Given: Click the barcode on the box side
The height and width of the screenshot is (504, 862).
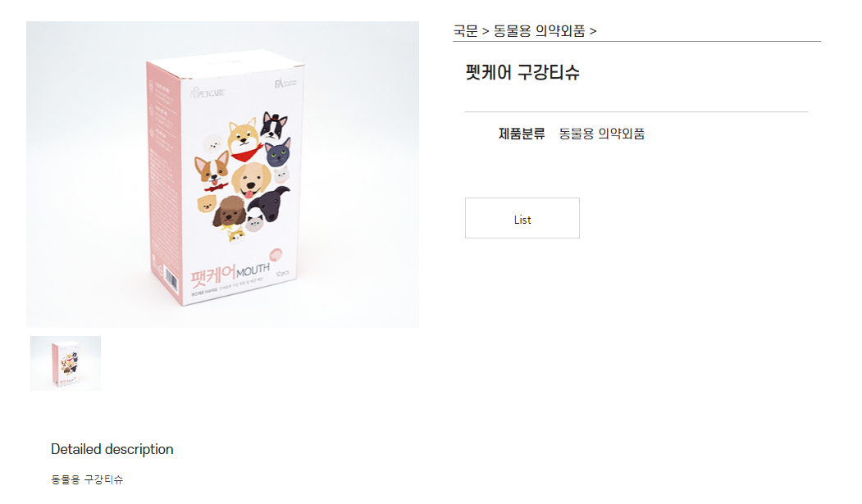Looking at the screenshot, I should (171, 281).
